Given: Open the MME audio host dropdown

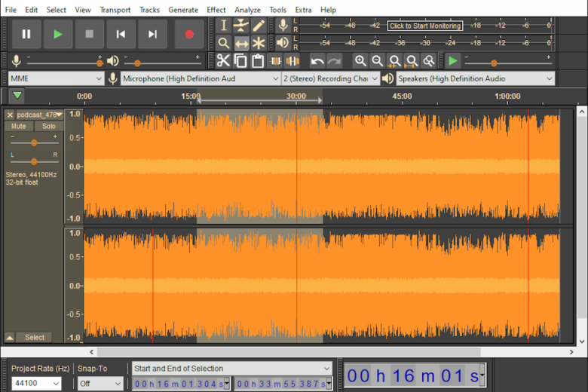Looking at the screenshot, I should [56, 78].
